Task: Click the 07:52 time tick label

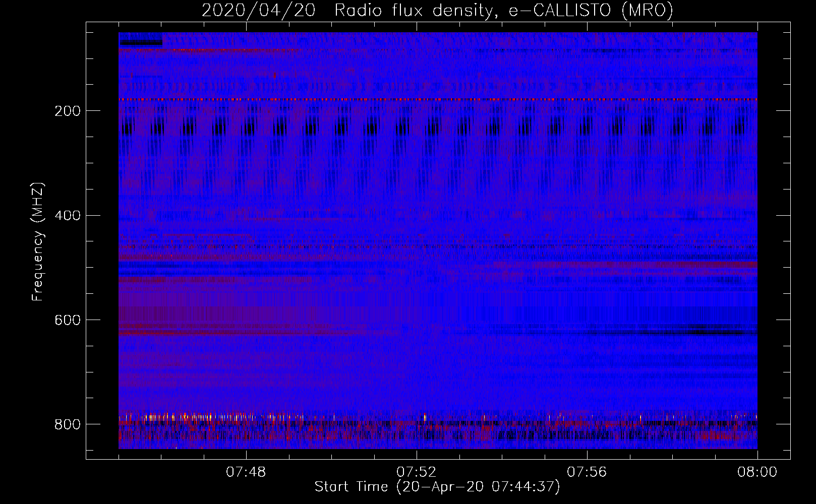Action: (x=417, y=472)
